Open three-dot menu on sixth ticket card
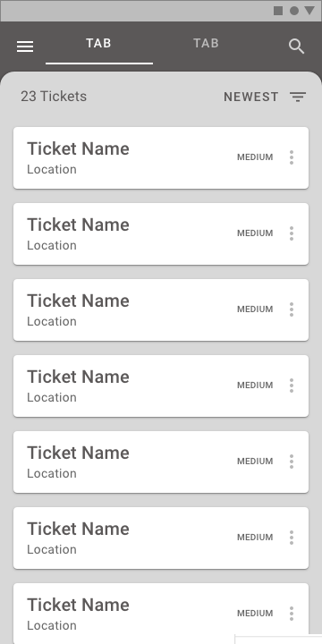Image resolution: width=322 pixels, height=644 pixels. tap(292, 538)
